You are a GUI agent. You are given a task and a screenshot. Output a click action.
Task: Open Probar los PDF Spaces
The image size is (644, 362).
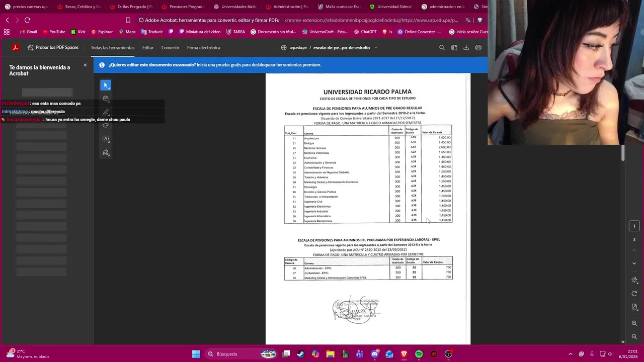[53, 48]
